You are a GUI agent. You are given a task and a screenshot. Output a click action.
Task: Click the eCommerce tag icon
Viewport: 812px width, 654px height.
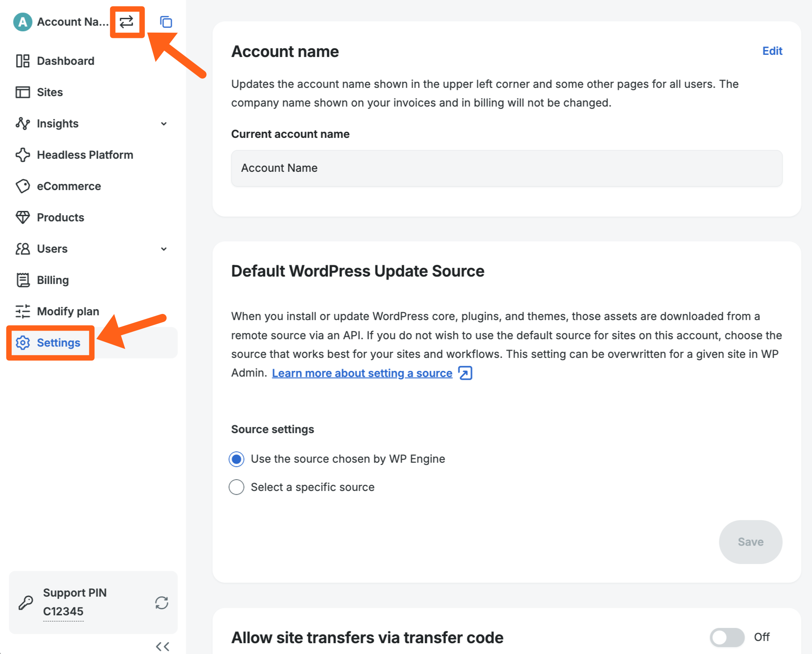click(23, 186)
